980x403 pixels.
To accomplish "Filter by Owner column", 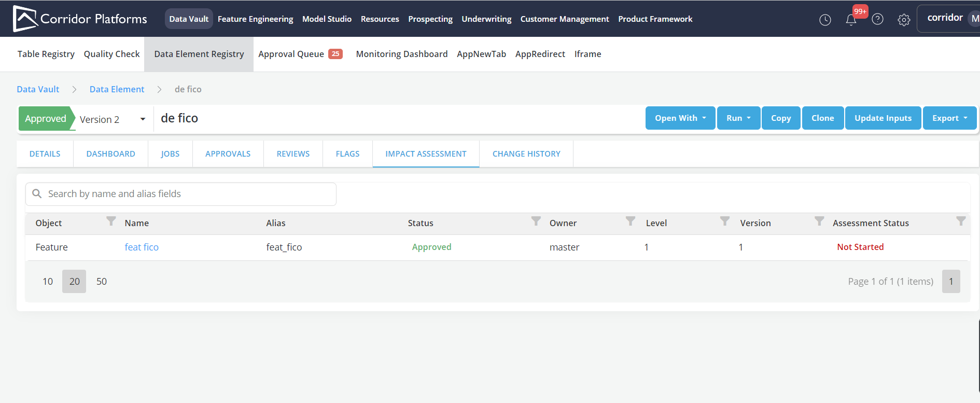I will (x=631, y=221).
